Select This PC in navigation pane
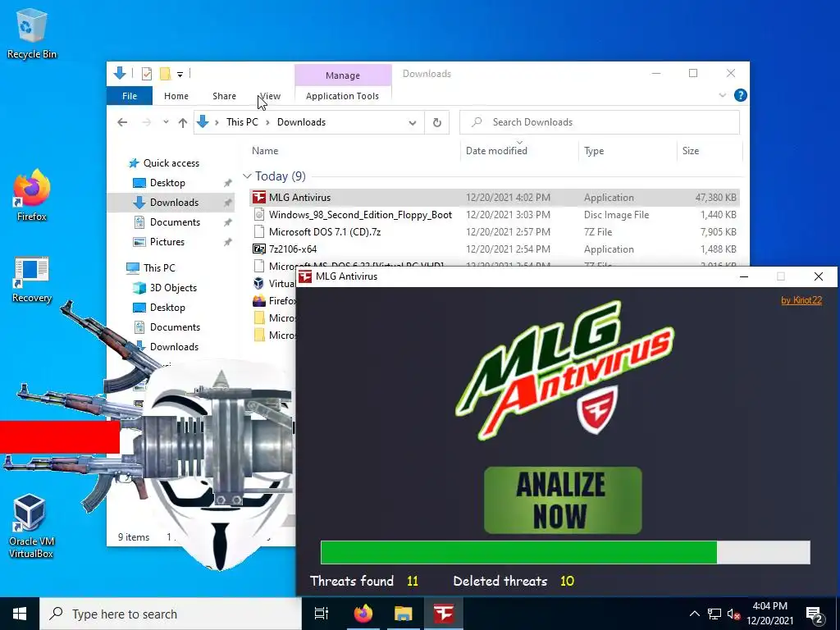Viewport: 840px width, 630px height. 151,268
